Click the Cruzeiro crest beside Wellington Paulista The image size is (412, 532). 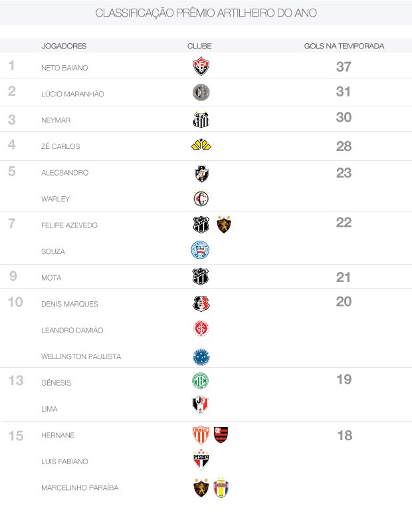click(201, 356)
